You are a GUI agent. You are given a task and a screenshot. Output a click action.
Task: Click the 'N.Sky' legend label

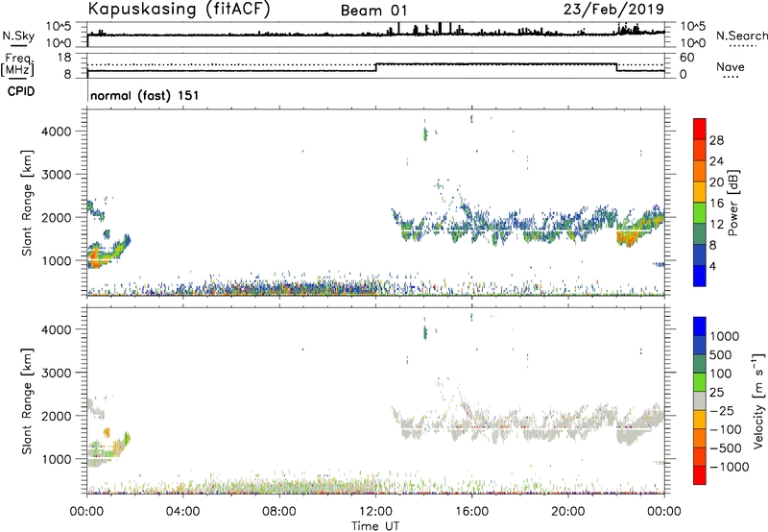coord(18,36)
